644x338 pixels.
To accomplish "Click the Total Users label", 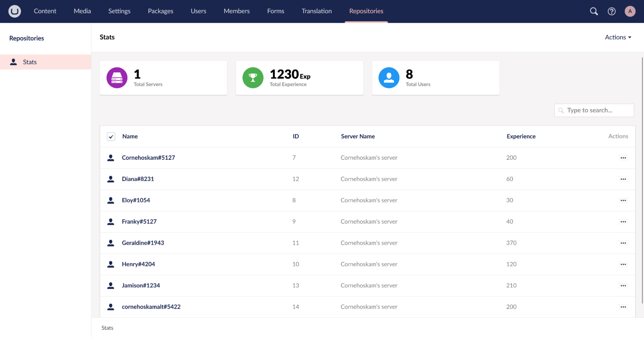I will 418,84.
